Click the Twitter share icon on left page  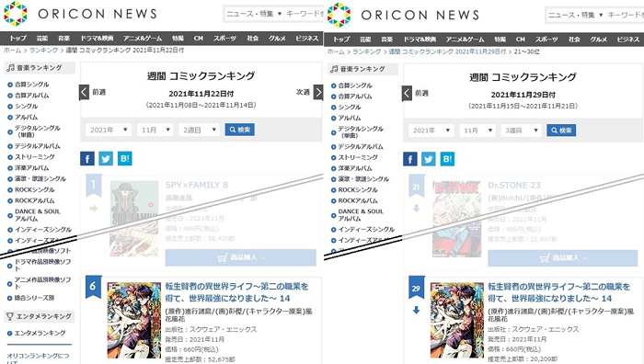point(106,158)
